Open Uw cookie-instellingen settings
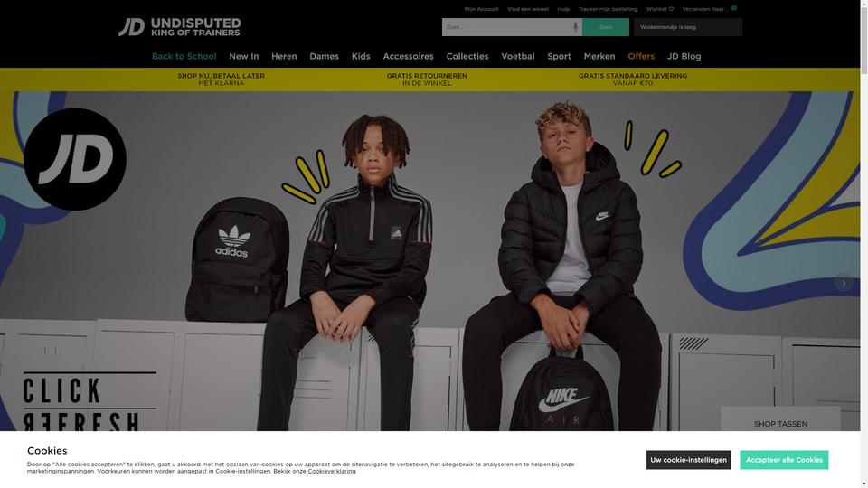This screenshot has height=488, width=868. tap(688, 460)
